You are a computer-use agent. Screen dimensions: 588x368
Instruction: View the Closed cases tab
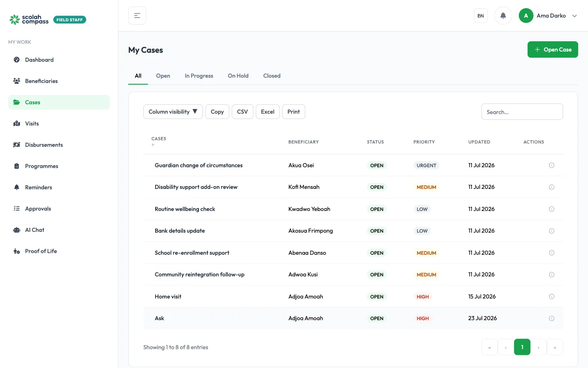point(272,76)
